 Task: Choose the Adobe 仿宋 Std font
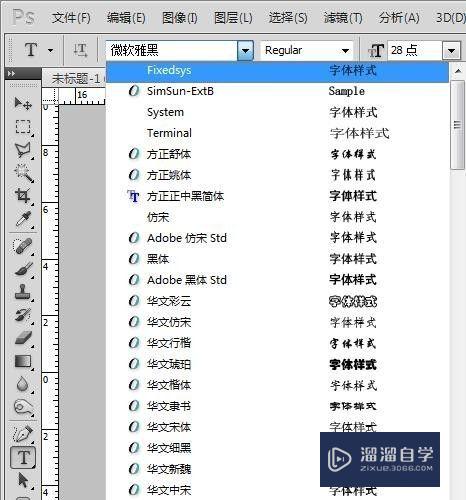[277, 238]
